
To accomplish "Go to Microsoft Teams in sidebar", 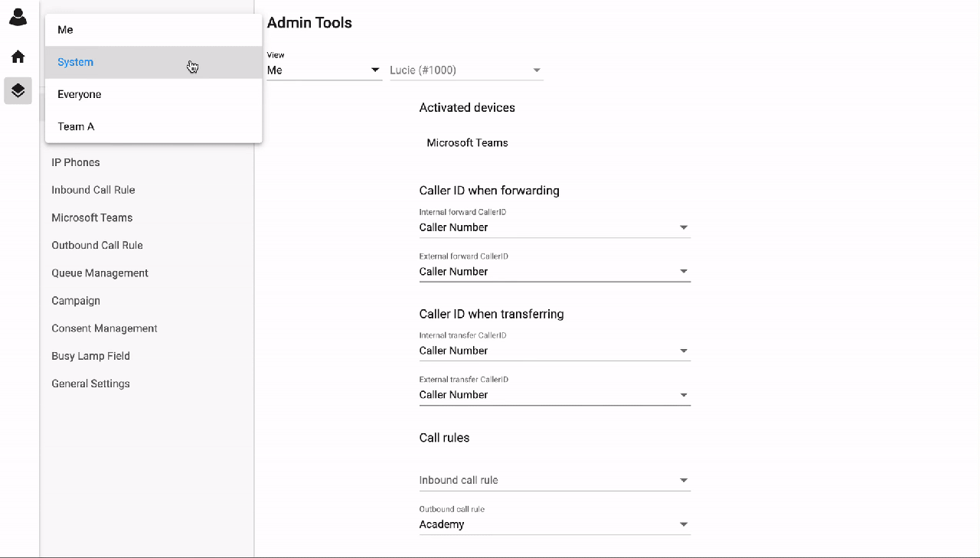I will click(x=92, y=217).
